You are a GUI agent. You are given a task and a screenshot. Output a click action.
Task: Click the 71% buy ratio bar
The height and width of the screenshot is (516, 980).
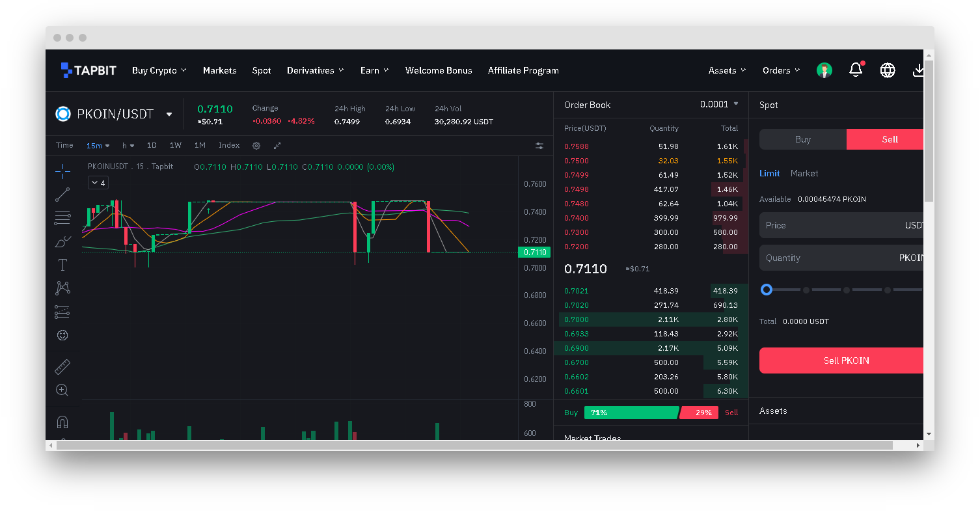[x=631, y=413]
